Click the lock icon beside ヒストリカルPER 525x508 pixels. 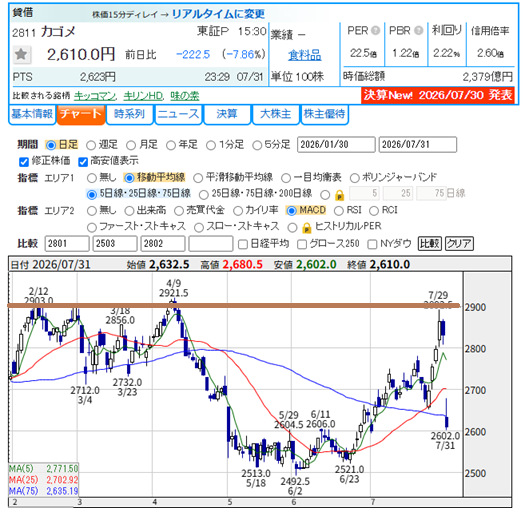306,227
